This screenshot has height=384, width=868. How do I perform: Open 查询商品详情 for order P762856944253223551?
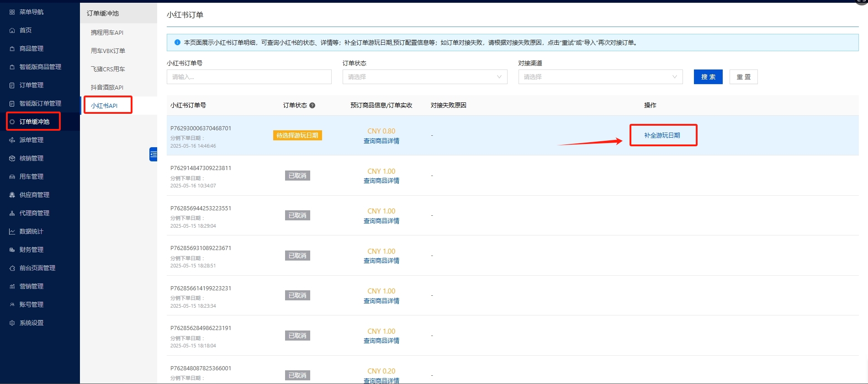[x=381, y=221]
